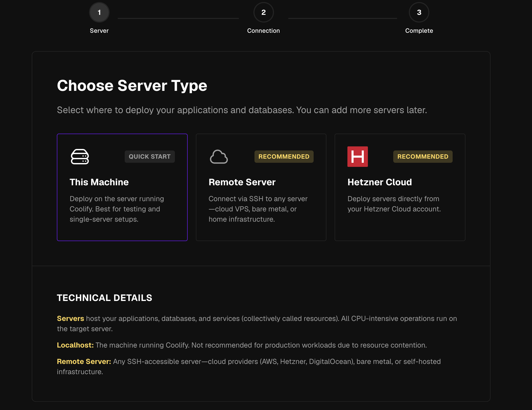Click RECOMMENDED badge on Remote Server card
Image resolution: width=532 pixels, height=410 pixels.
[284, 157]
